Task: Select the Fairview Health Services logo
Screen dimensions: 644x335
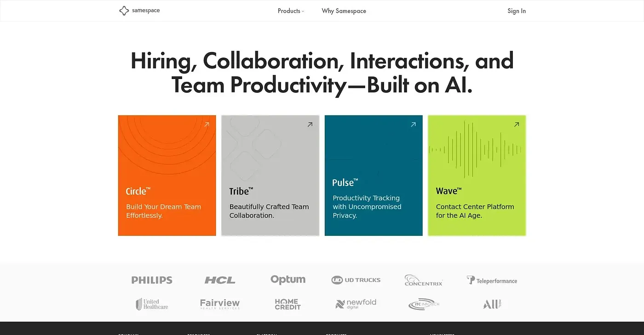Action: [220, 304]
